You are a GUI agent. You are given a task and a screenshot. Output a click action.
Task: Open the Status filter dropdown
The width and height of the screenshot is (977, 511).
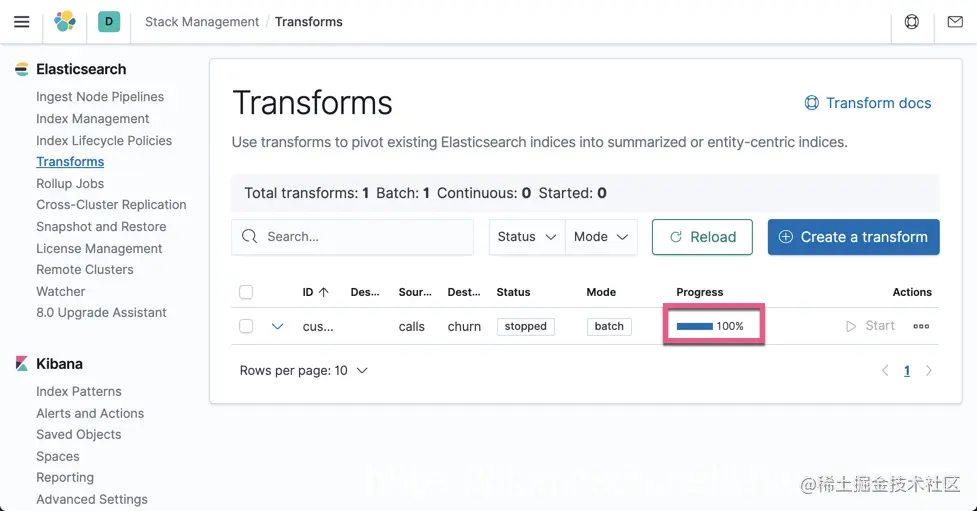pyautogui.click(x=527, y=237)
